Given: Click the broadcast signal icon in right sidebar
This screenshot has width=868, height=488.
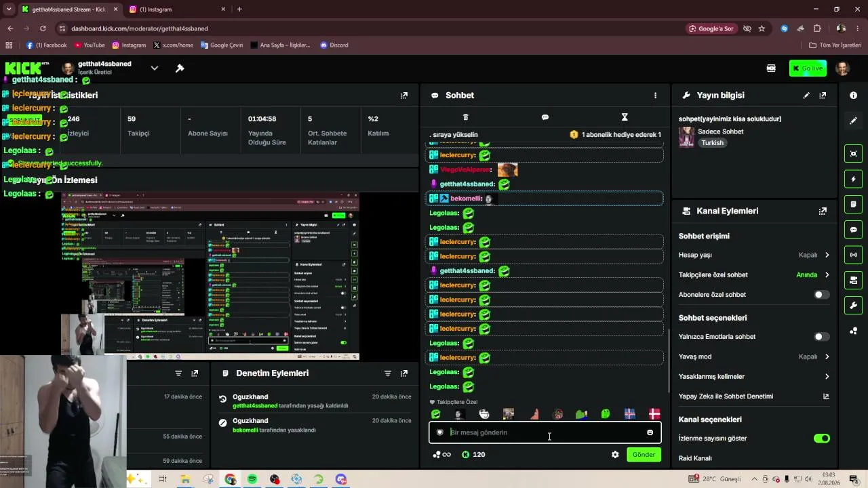Looking at the screenshot, I should point(853,255).
